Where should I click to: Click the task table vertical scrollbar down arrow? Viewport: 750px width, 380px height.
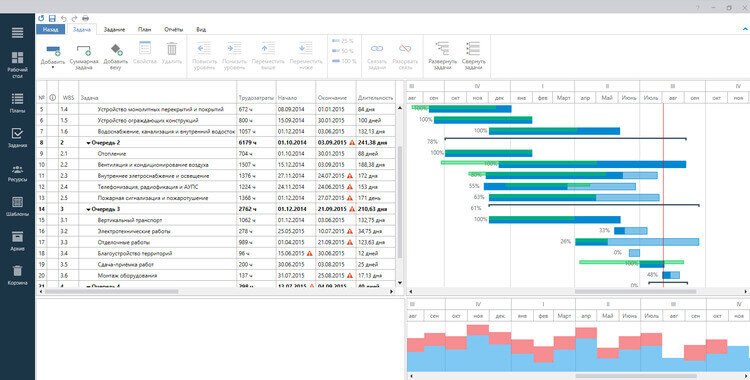[400, 283]
